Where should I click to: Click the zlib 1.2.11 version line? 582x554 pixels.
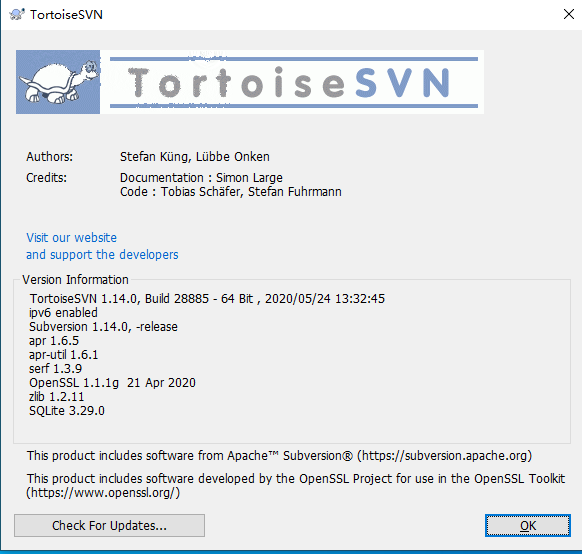point(56,397)
